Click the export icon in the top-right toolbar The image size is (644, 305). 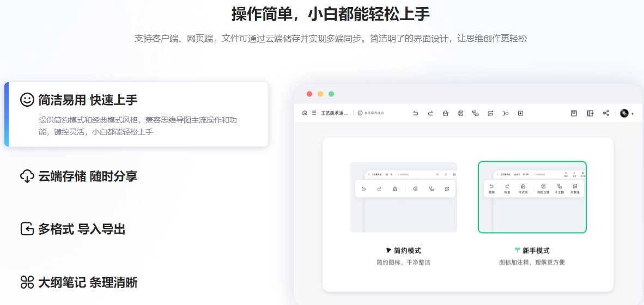point(590,113)
